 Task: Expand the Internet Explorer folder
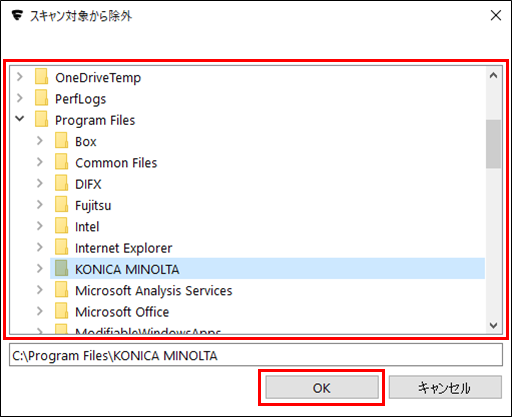(x=40, y=247)
